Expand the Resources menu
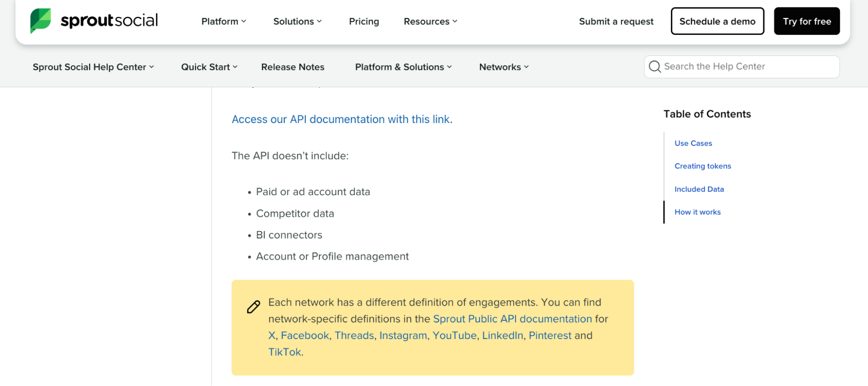 point(430,21)
